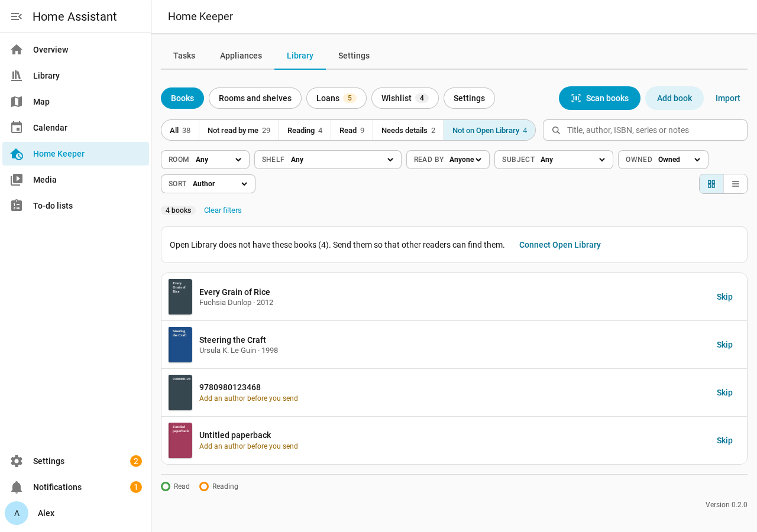Switch to list view icon

coord(736,184)
